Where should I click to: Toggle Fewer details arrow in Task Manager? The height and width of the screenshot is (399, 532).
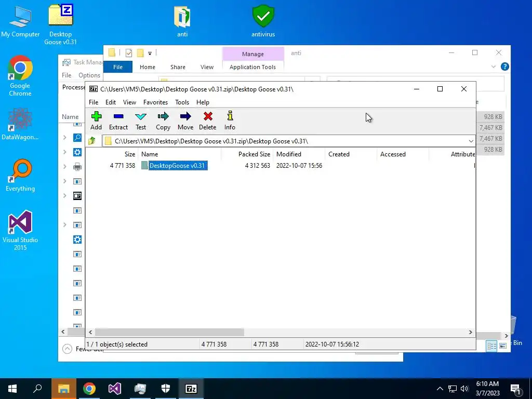tap(67, 349)
